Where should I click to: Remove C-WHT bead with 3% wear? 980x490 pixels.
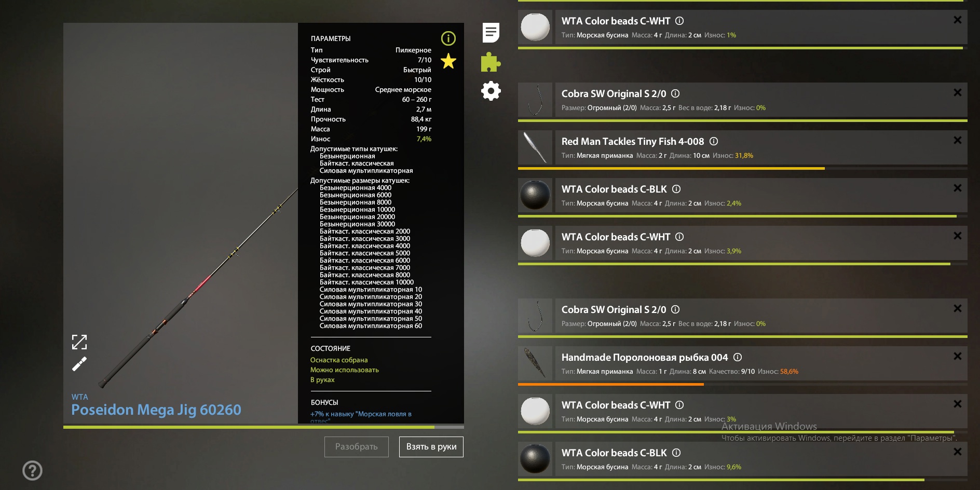(958, 404)
